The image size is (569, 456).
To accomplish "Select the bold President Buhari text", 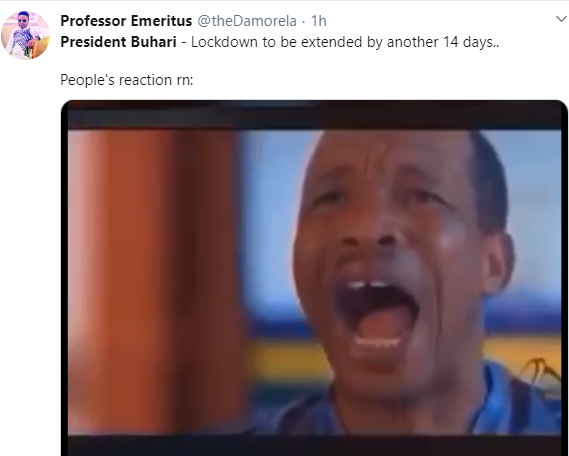I will tap(118, 42).
